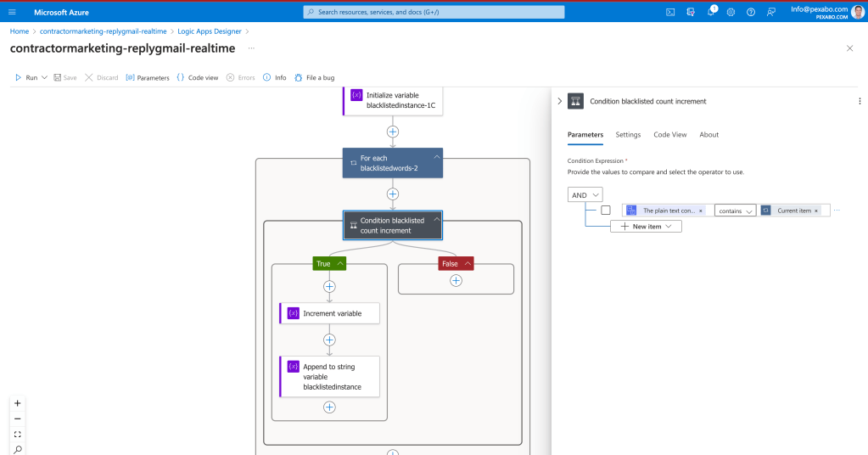Viewport: 868px width, 455px height.
Task: Click 'The plain text con...' token
Action: tap(664, 211)
